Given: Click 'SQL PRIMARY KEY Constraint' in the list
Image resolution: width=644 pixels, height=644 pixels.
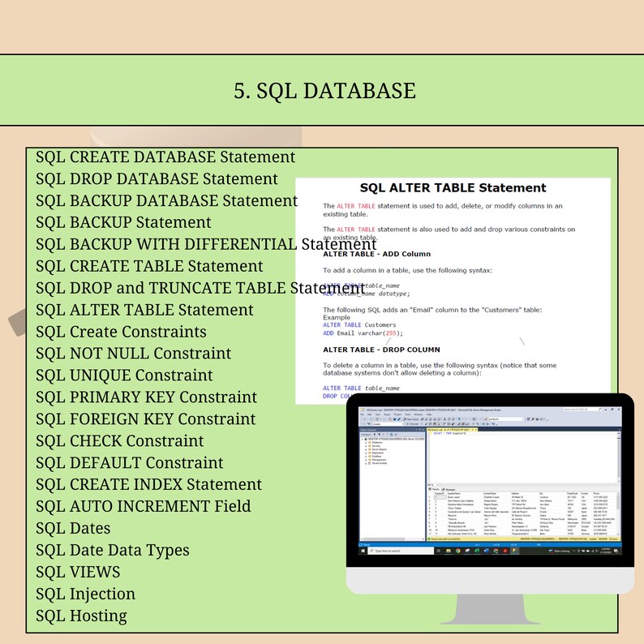Looking at the screenshot, I should [x=146, y=397].
